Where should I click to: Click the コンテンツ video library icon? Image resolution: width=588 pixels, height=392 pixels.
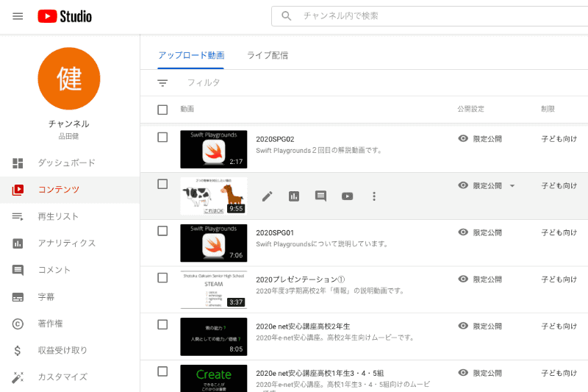(x=18, y=190)
